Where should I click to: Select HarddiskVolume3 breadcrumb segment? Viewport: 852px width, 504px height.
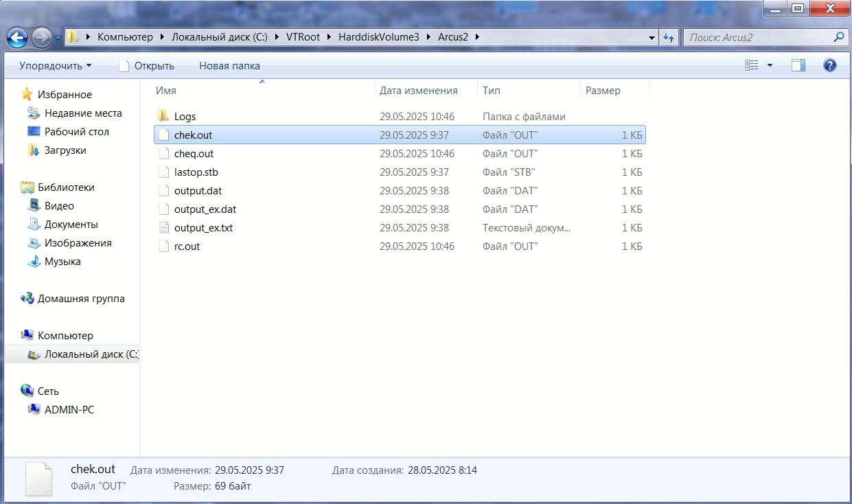[378, 37]
